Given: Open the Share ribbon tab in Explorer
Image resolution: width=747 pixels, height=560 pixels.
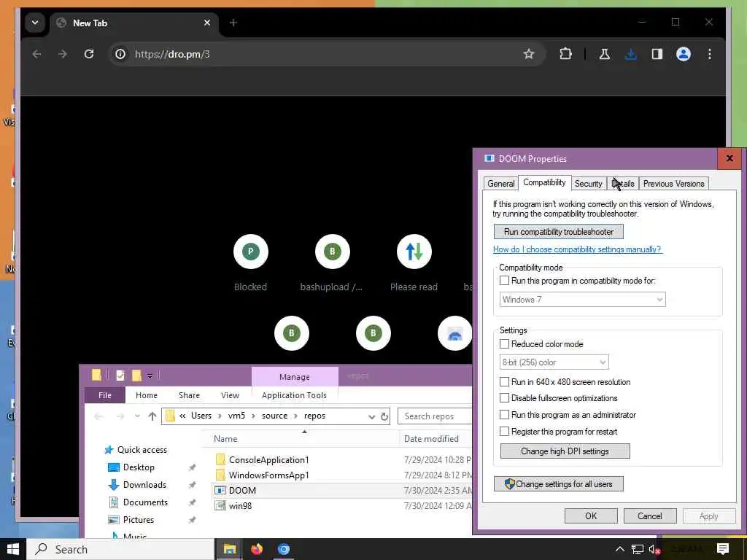Looking at the screenshot, I should (189, 395).
